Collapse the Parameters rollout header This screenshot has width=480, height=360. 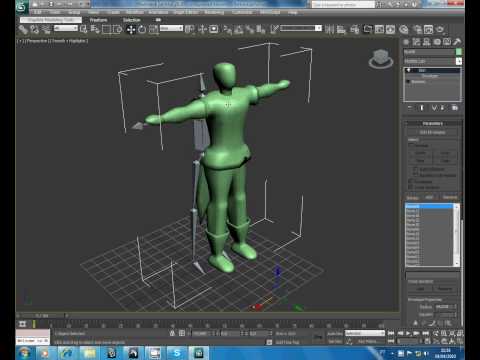(433, 124)
